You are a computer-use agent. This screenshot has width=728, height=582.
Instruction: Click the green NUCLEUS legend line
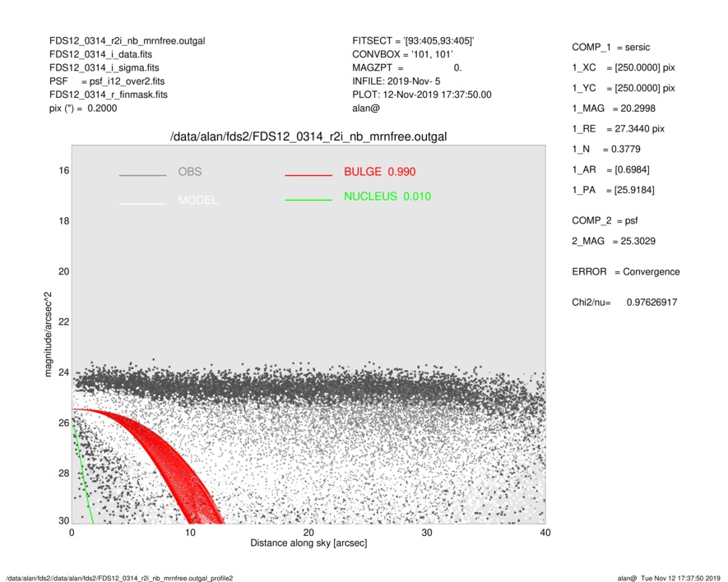[308, 200]
